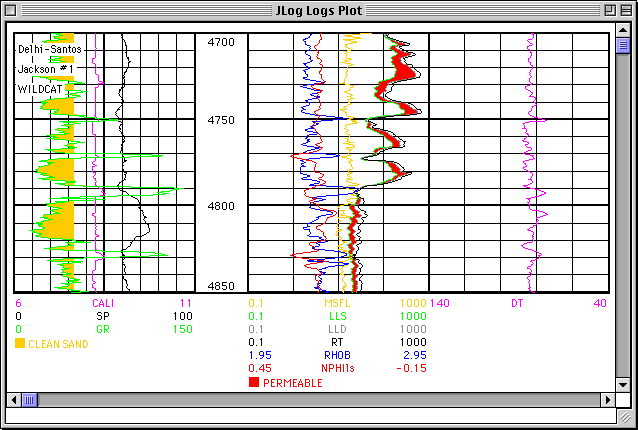Select the CALI curve label

click(x=103, y=303)
